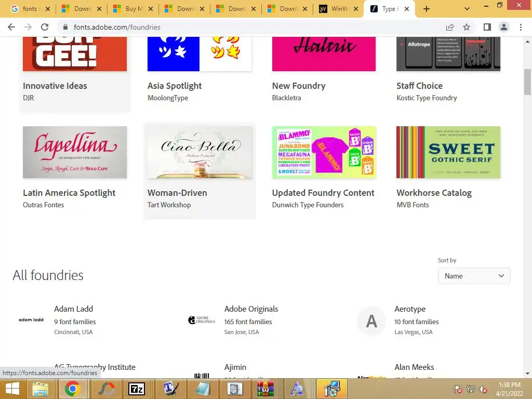
Task: Close the WinWord tab
Action: click(355, 9)
